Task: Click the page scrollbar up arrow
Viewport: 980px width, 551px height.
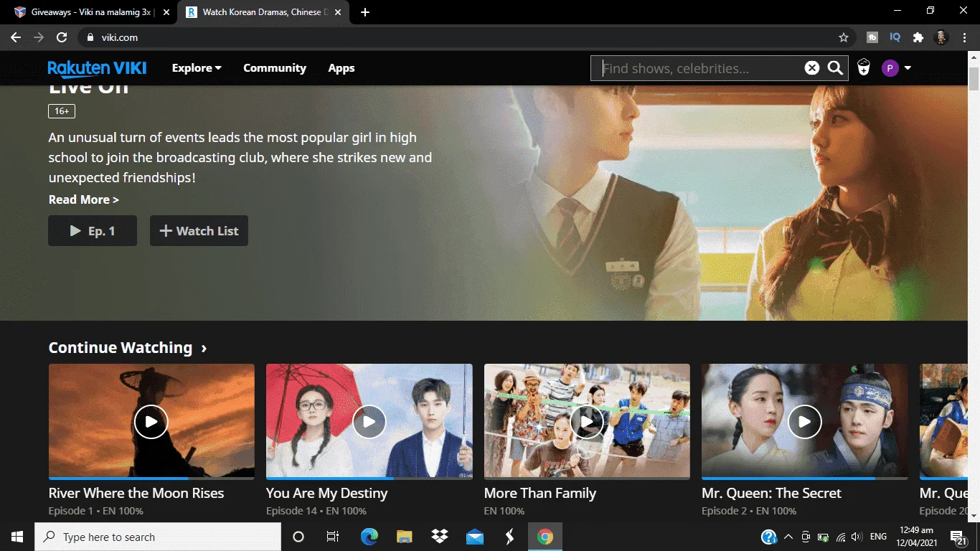Action: 974,57
